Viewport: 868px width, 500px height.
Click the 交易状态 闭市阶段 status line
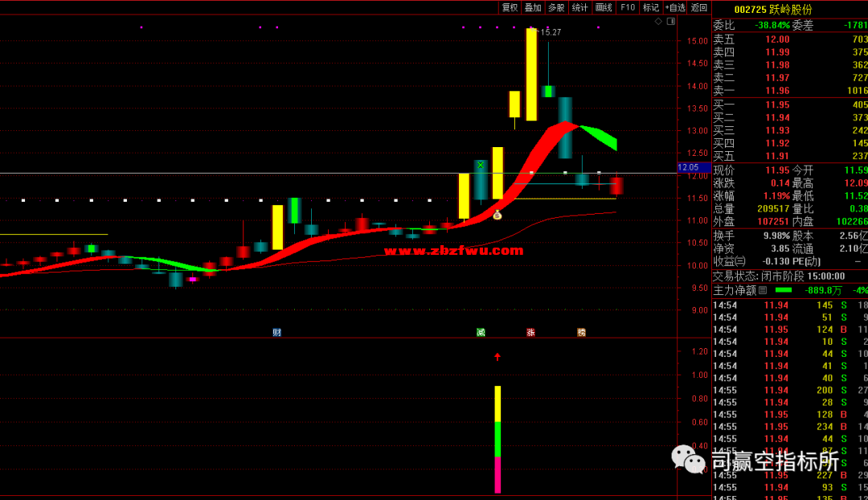(779, 276)
